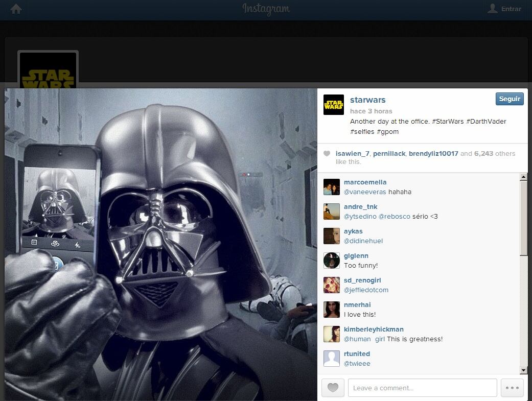Click the home icon in top bar
This screenshot has height=401, width=532.
point(16,9)
